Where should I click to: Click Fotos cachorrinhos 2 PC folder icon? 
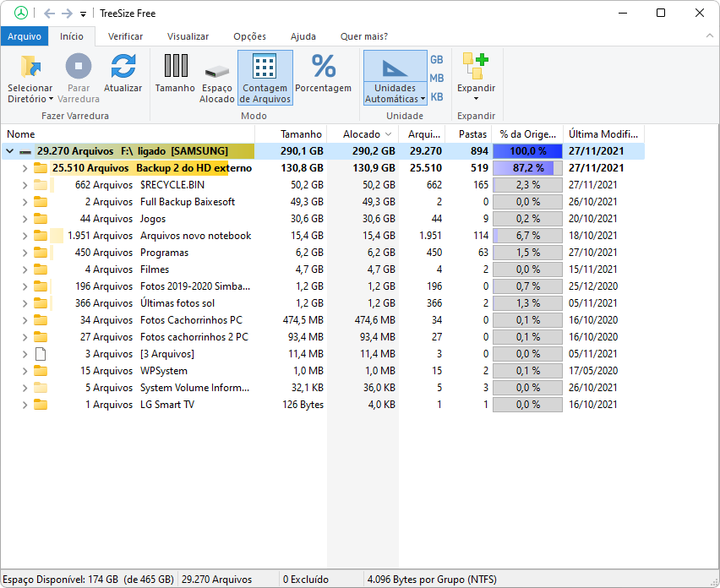point(41,337)
